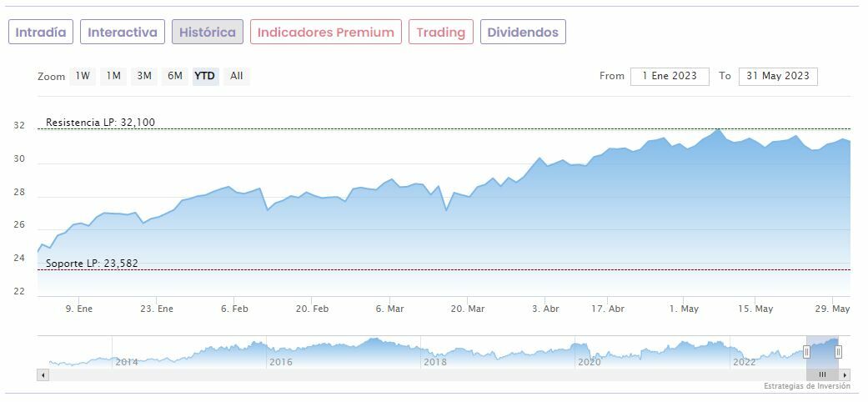The height and width of the screenshot is (402, 868).
Task: Set zoom range to 1W
Action: (x=83, y=76)
